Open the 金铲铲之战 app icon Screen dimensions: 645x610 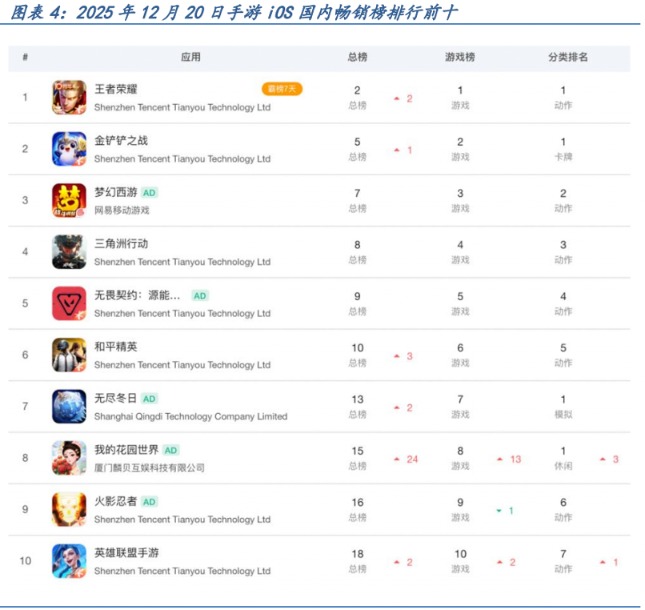[x=69, y=149]
